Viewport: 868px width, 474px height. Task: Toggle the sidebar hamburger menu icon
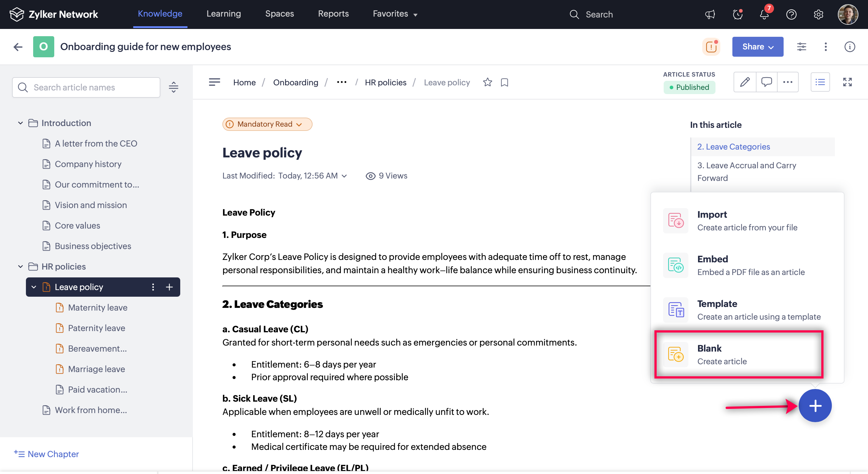pyautogui.click(x=214, y=82)
